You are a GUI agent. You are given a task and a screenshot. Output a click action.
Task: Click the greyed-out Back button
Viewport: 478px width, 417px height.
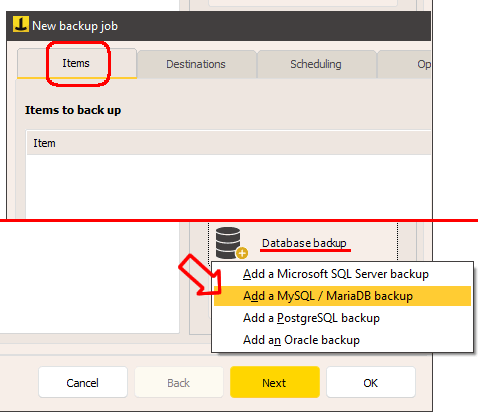[179, 382]
